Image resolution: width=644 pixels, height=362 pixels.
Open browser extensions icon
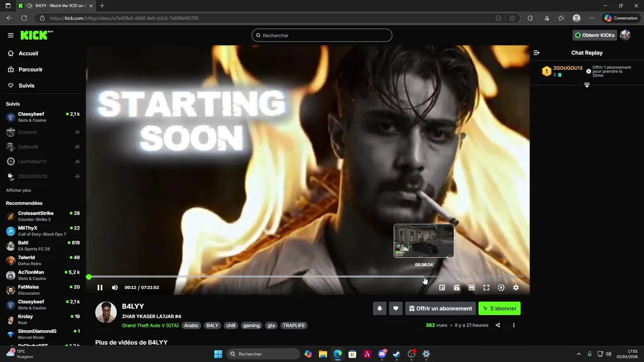530,18
